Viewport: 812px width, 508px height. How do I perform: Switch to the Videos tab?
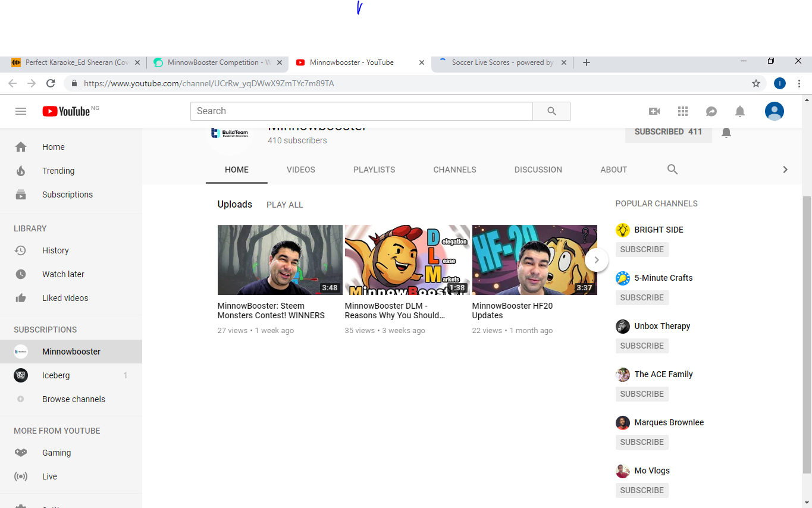[301, 170]
